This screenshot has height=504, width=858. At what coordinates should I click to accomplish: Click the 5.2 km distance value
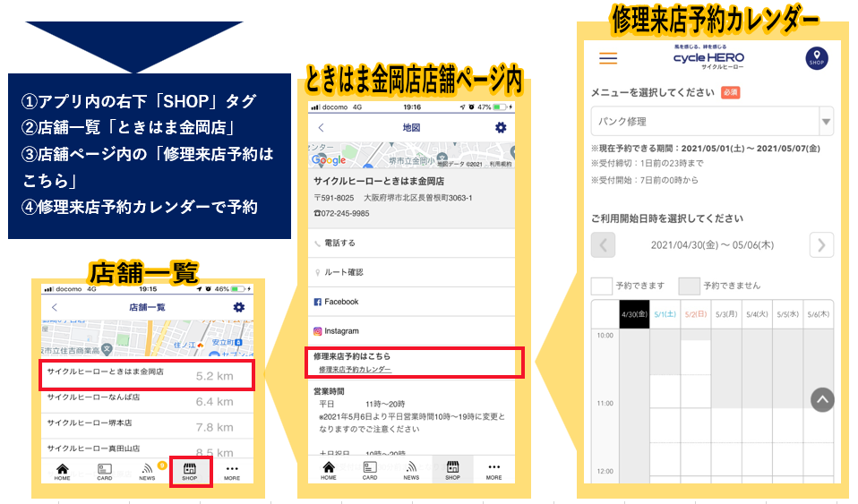click(x=215, y=376)
